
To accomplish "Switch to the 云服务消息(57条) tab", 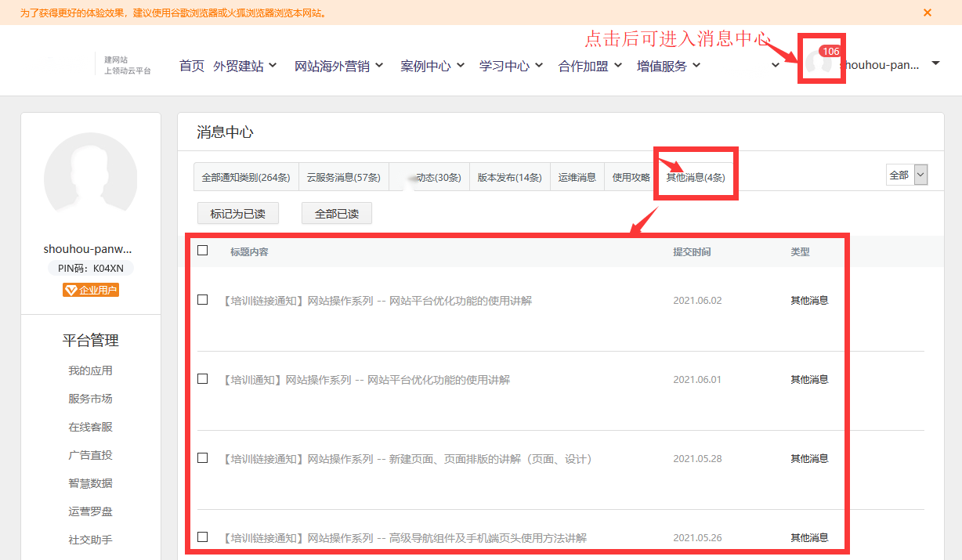I will pyautogui.click(x=343, y=178).
